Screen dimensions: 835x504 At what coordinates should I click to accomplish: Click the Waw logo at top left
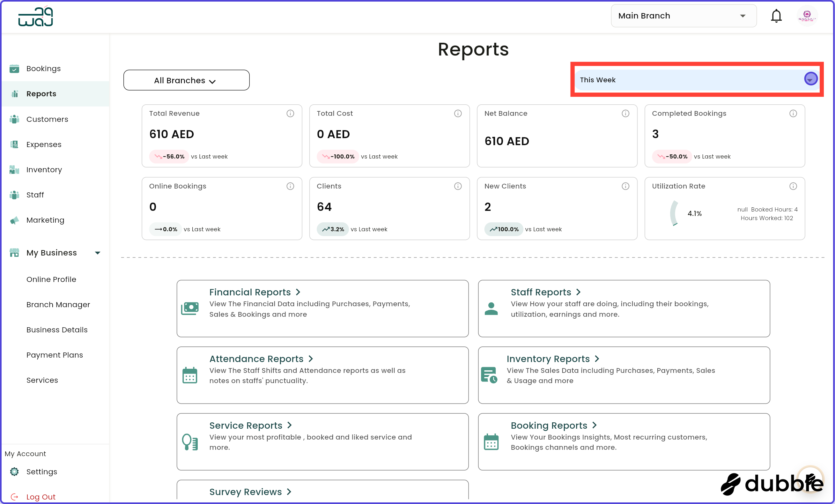coord(35,16)
